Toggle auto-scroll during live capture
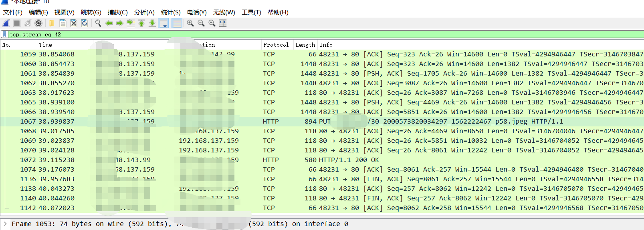Image resolution: width=644 pixels, height=230 pixels. (x=164, y=23)
